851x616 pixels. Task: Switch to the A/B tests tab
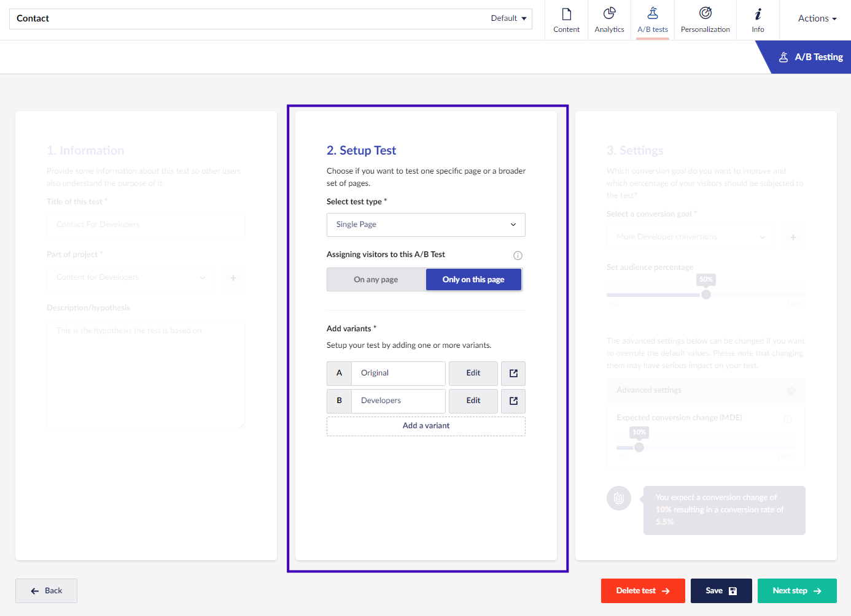(x=652, y=20)
